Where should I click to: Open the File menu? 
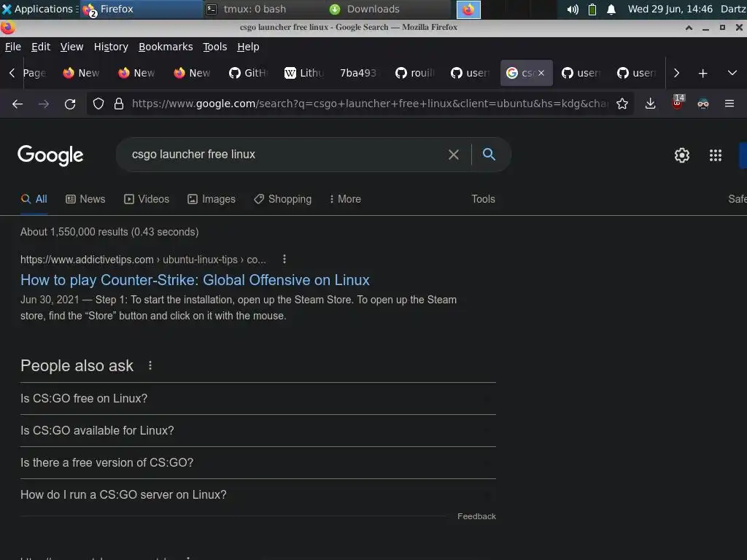(13, 47)
